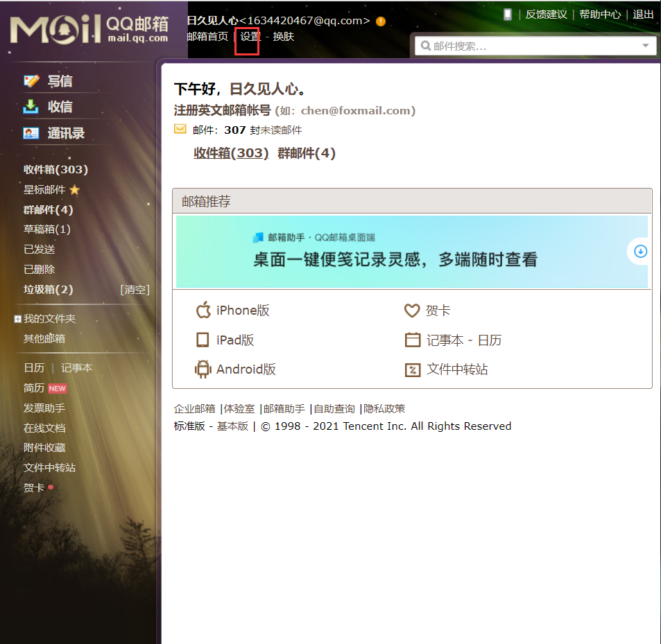Click the 邮箱助手 banner logo icon

258,238
